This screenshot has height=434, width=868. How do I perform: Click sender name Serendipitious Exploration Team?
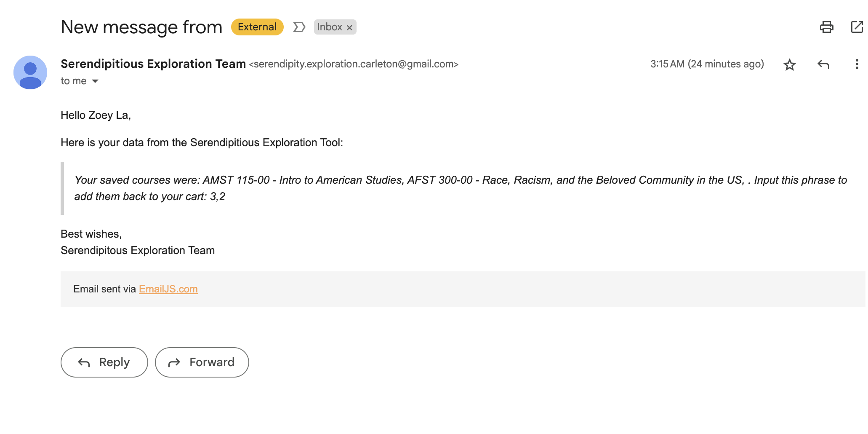pos(153,64)
